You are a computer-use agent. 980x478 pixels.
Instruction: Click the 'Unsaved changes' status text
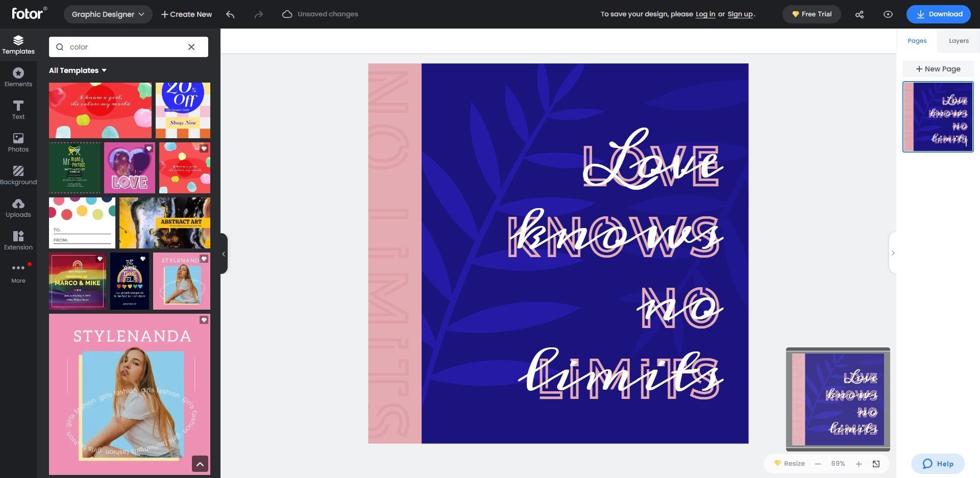tap(328, 14)
